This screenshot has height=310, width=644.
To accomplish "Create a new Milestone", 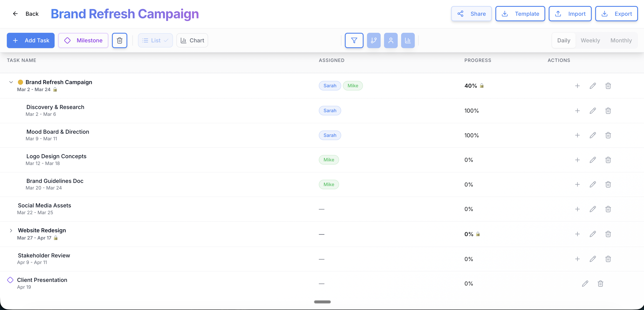I will [83, 40].
